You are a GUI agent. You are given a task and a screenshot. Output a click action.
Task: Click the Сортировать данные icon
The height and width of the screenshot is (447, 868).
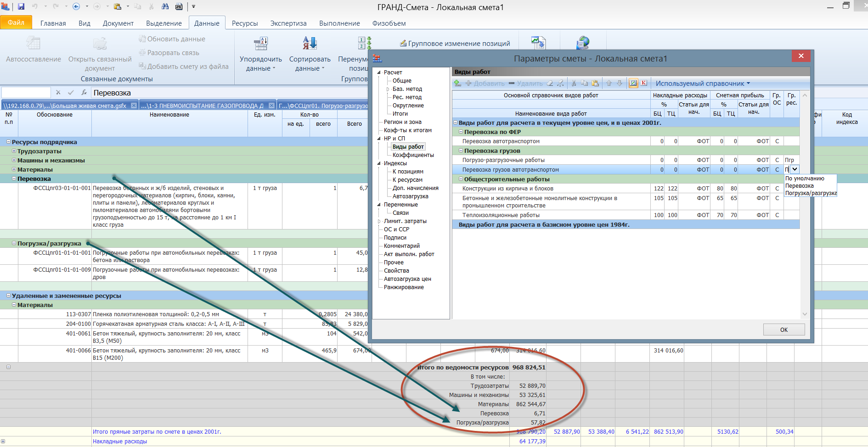click(x=310, y=44)
